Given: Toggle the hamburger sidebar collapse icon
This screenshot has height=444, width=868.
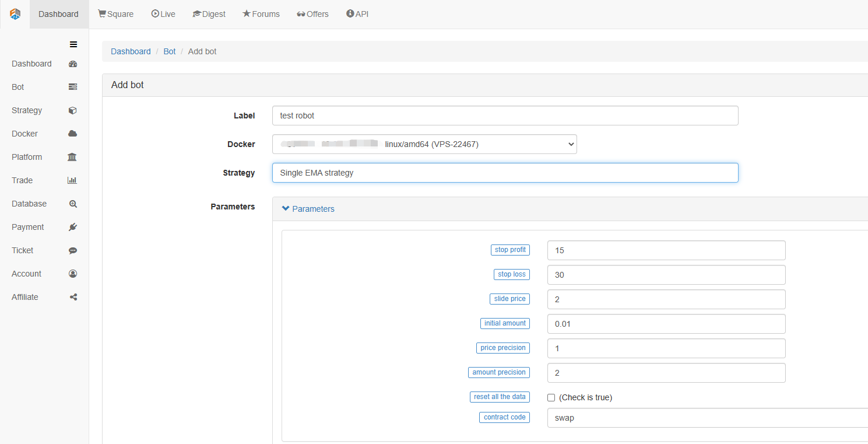Looking at the screenshot, I should coord(73,44).
